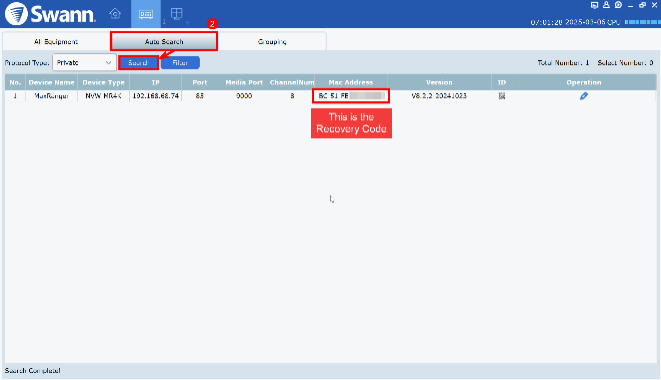Open the message screen icon top right
The image size is (661, 380).
(594, 5)
